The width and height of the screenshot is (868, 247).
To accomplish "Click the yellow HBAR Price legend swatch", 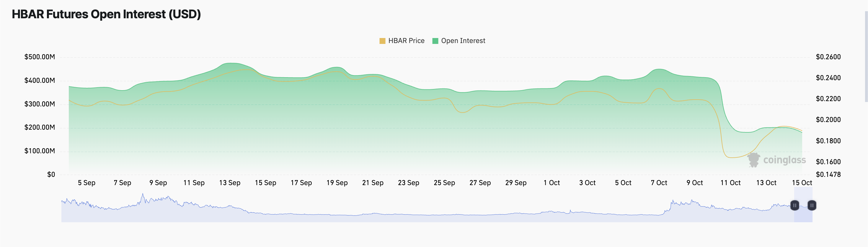I will (382, 41).
